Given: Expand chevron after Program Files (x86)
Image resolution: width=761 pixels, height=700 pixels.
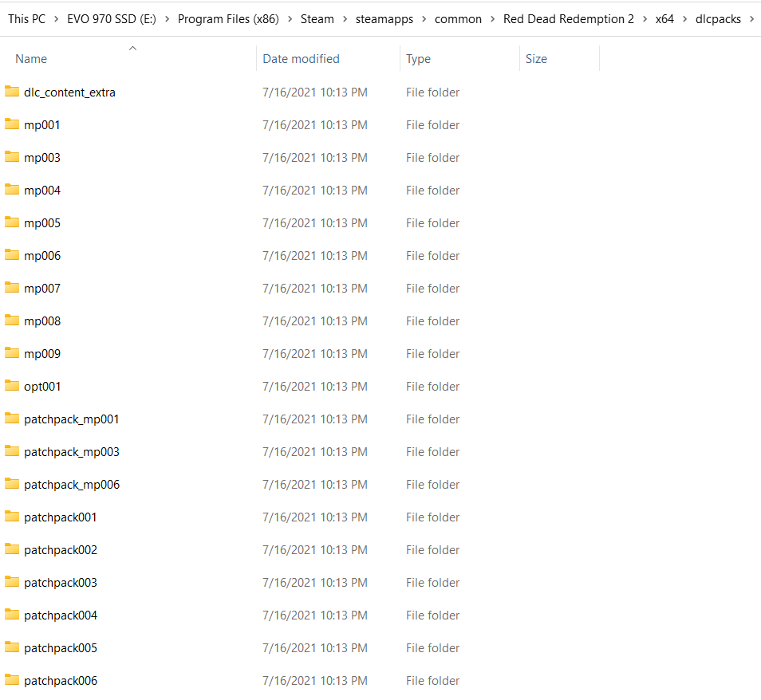Looking at the screenshot, I should click(x=290, y=19).
